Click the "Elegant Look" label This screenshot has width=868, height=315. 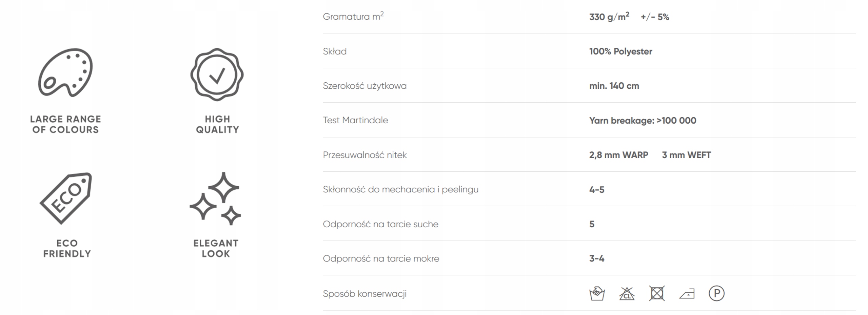(x=216, y=248)
